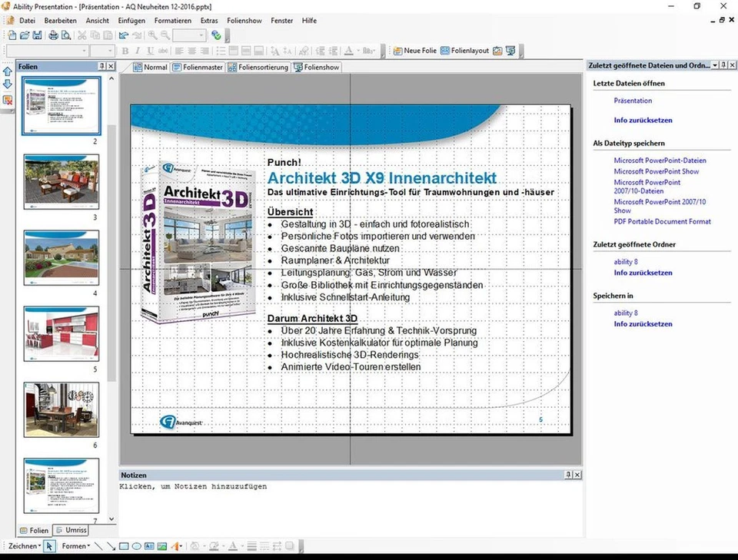The width and height of the screenshot is (738, 560).
Task: Toggle italic formatting
Action: click(138, 50)
